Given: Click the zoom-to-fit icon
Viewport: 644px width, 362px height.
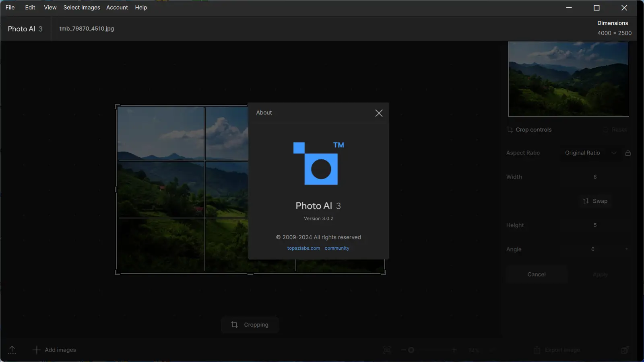Looking at the screenshot, I should (x=387, y=350).
